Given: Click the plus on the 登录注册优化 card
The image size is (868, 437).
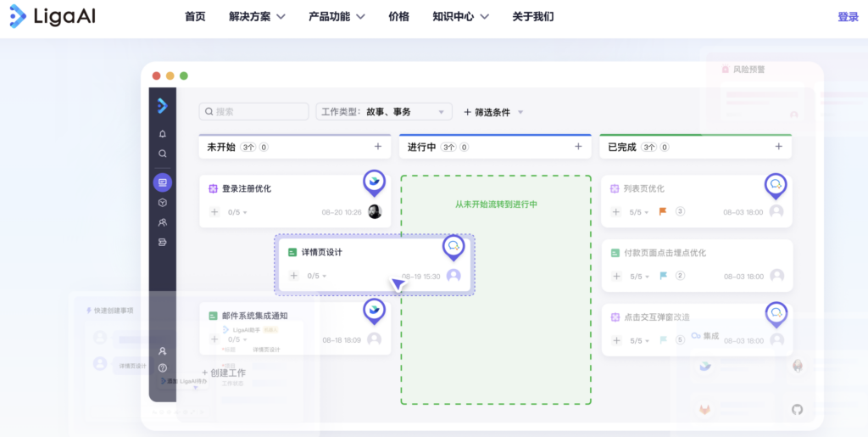Looking at the screenshot, I should (x=214, y=212).
